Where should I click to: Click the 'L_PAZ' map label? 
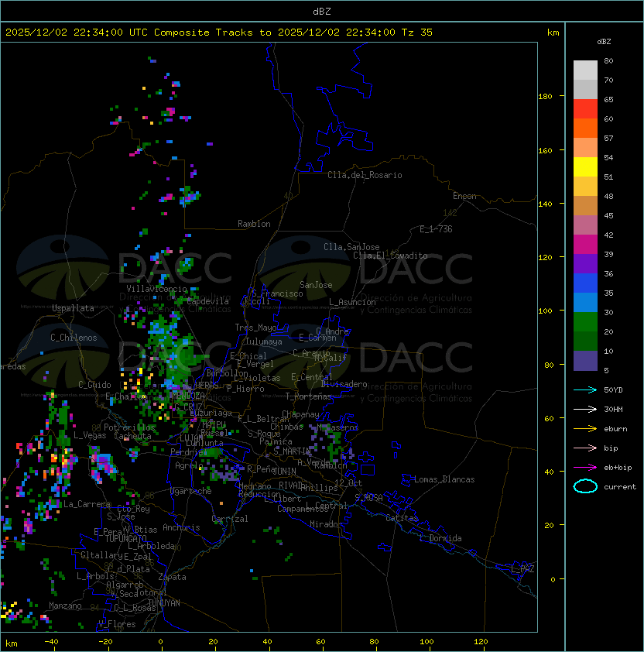click(x=522, y=569)
